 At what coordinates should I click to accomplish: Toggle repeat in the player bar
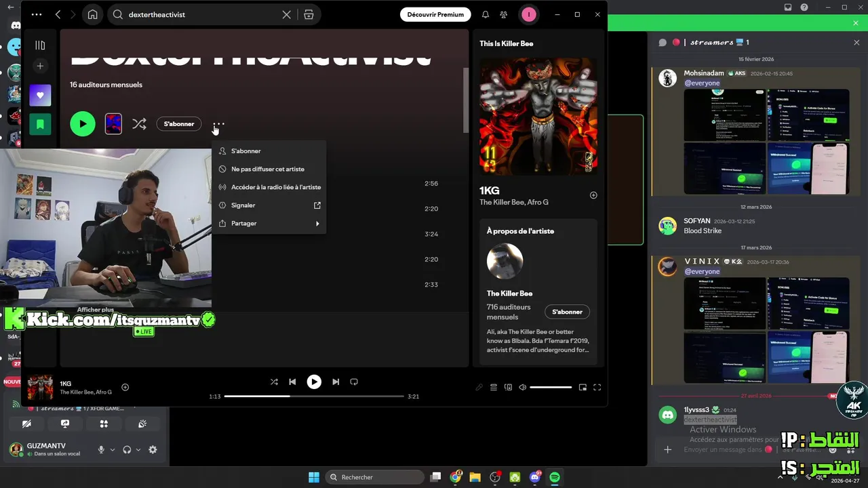coord(354,382)
